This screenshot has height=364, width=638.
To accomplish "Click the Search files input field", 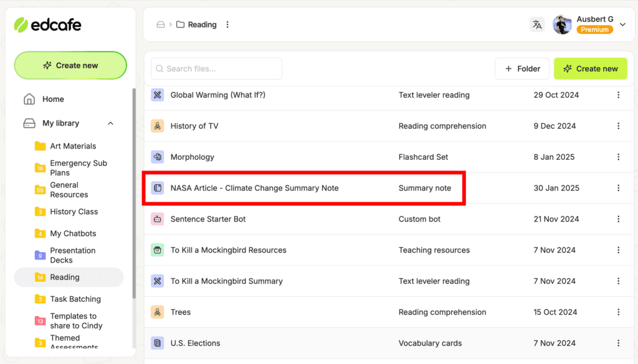I will [216, 68].
